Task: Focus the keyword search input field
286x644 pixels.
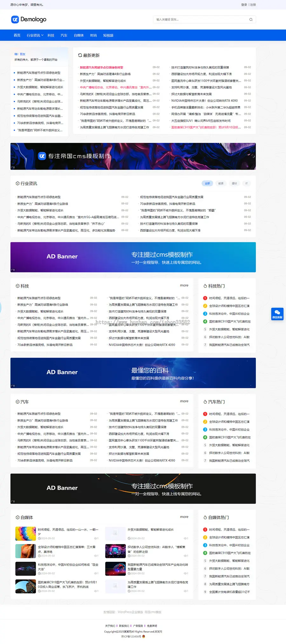Action: [x=201, y=20]
